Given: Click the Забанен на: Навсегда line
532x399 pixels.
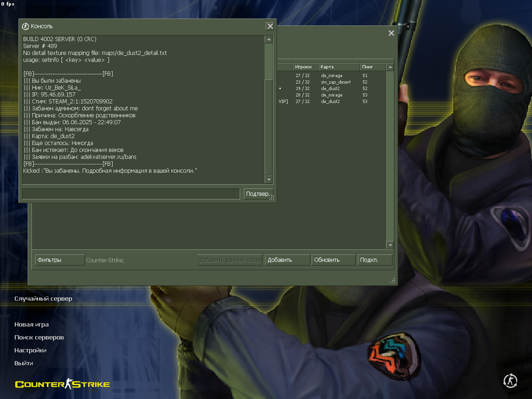Looking at the screenshot, I should (x=55, y=129).
